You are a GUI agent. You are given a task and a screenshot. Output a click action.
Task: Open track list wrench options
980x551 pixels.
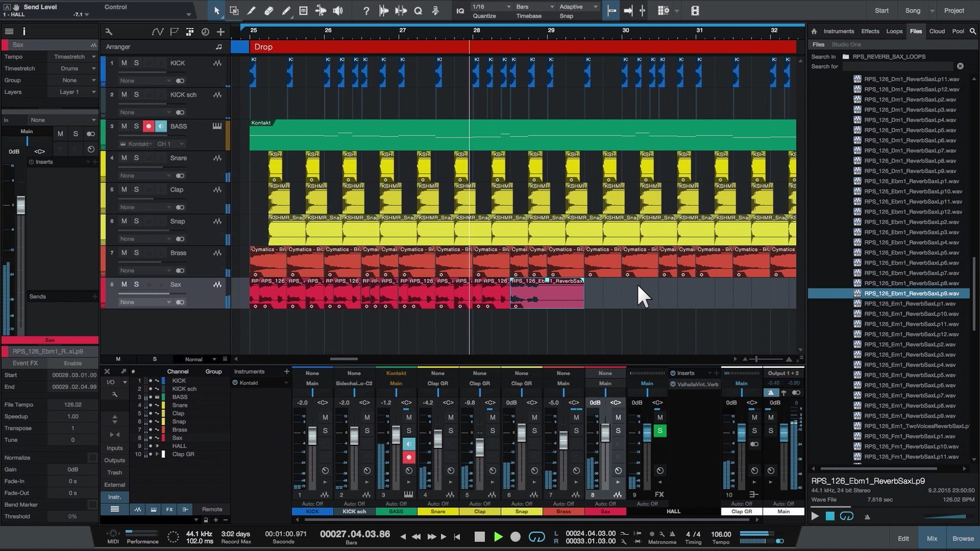[108, 31]
